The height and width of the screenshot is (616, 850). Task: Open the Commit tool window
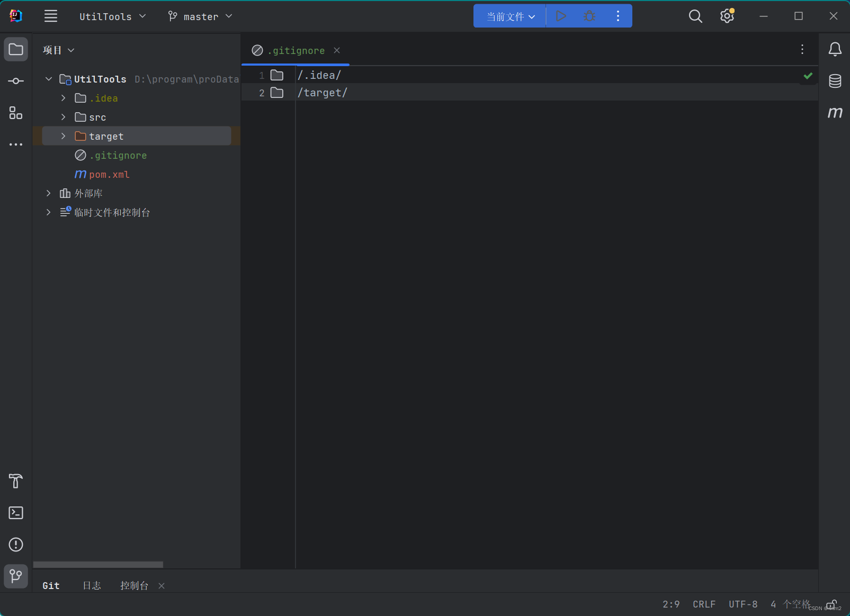[x=16, y=81]
